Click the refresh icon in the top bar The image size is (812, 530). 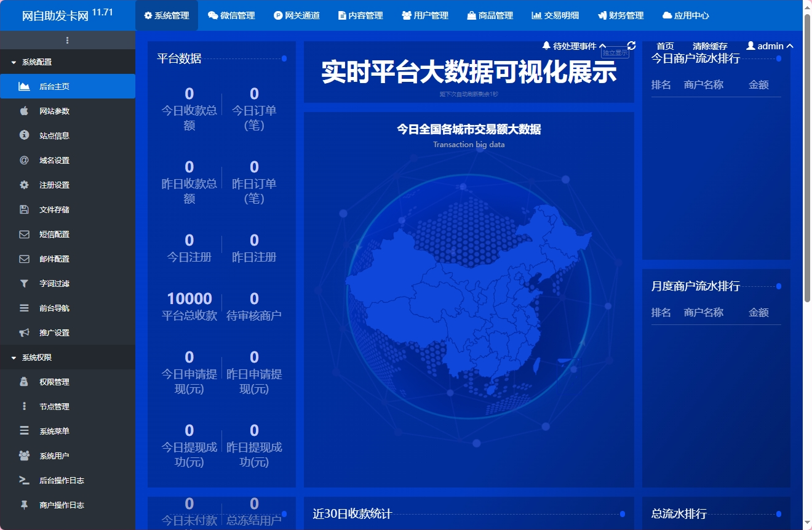(631, 46)
